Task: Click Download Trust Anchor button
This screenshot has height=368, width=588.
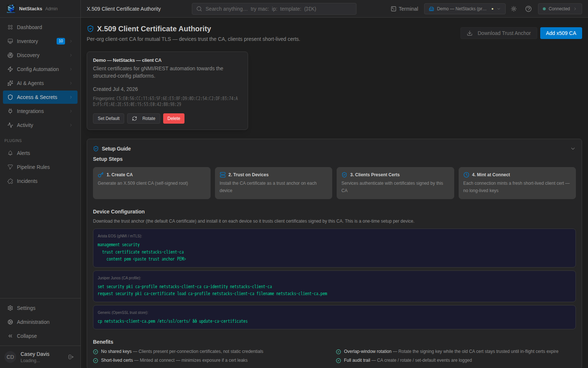Action: click(499, 33)
